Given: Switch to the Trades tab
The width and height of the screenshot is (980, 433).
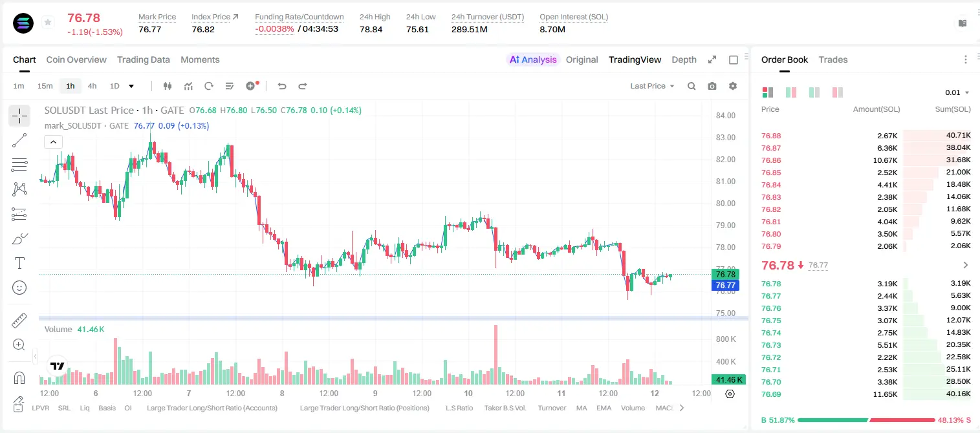Looking at the screenshot, I should (833, 59).
